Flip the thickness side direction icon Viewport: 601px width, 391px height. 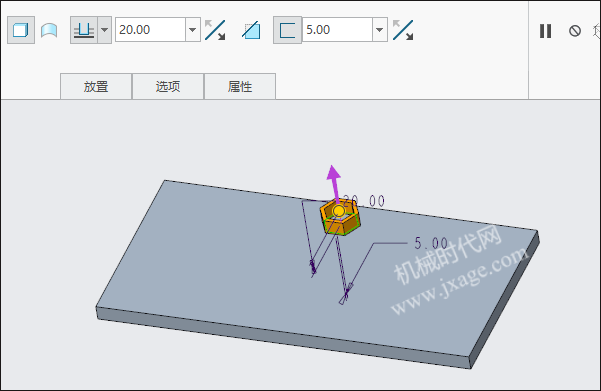pos(403,30)
